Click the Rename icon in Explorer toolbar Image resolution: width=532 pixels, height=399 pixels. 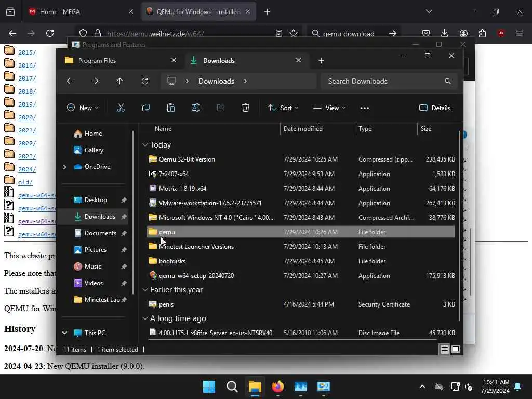pyautogui.click(x=196, y=108)
